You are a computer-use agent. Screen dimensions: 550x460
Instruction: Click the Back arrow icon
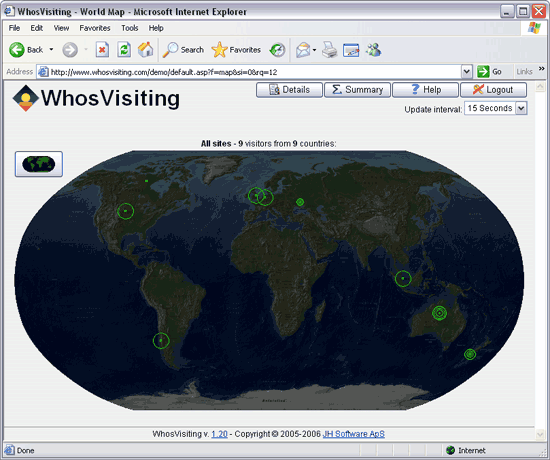click(16, 50)
